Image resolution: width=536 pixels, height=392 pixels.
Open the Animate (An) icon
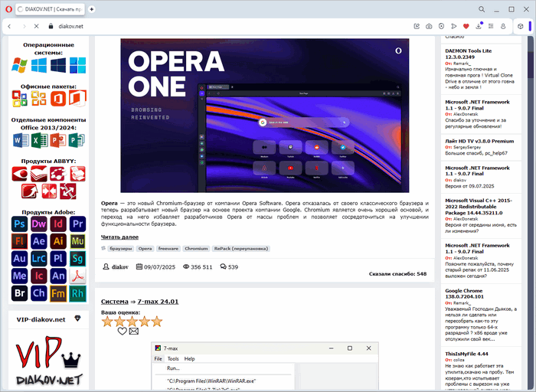point(58,276)
